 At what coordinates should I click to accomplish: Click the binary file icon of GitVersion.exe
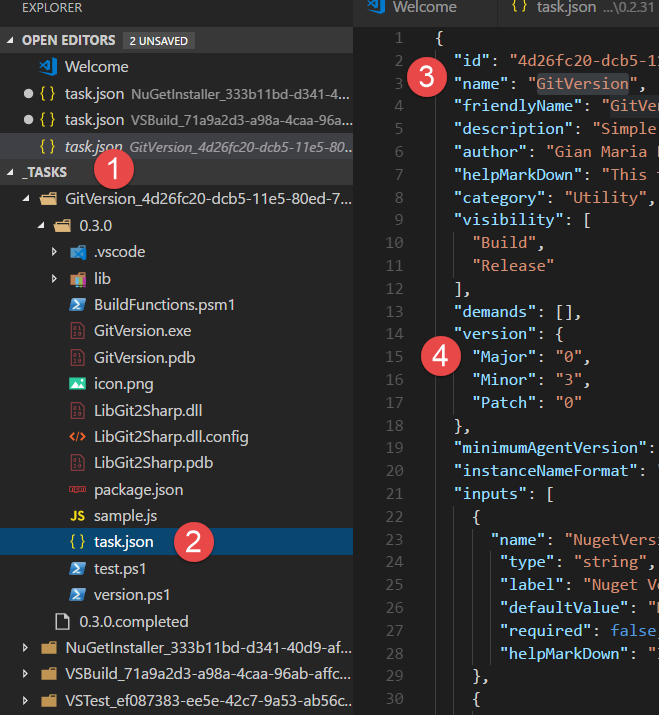pyautogui.click(x=77, y=331)
